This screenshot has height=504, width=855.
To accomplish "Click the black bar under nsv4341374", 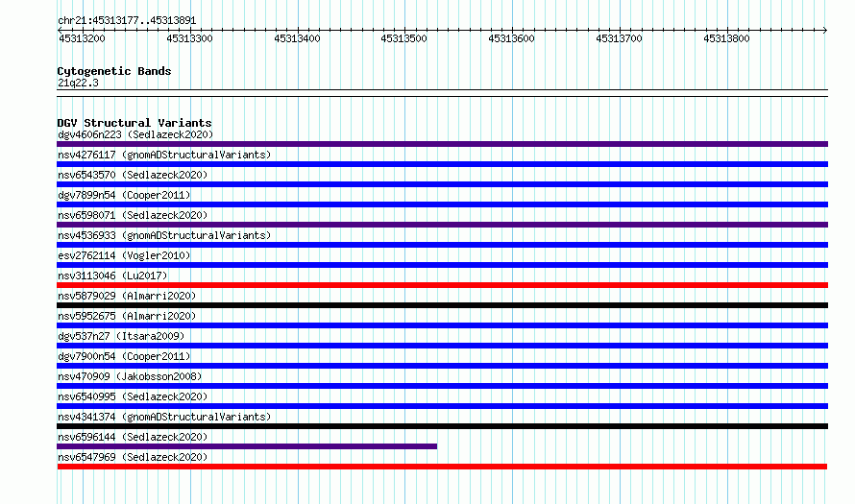I will click(442, 426).
